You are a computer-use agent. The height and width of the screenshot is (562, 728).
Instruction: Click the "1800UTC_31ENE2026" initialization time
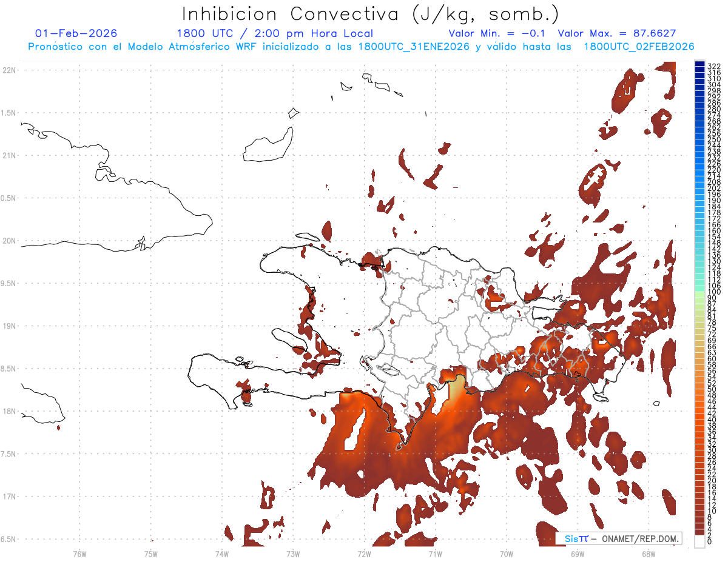414,47
